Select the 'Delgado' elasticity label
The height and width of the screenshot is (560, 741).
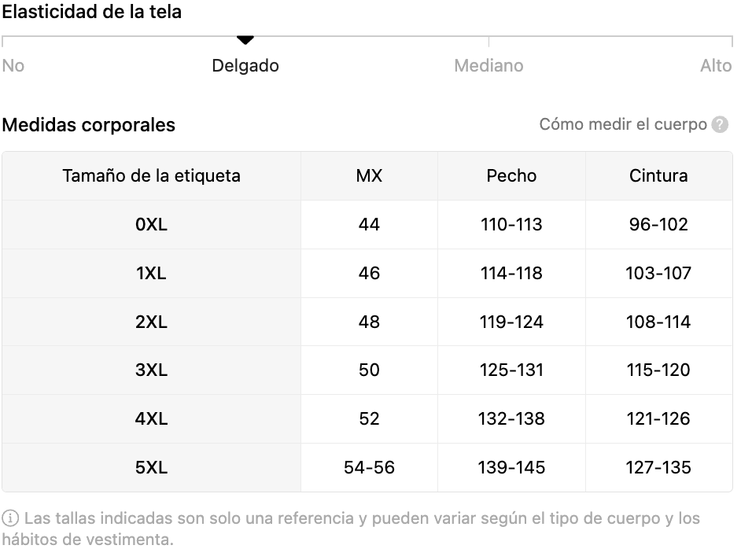click(245, 66)
